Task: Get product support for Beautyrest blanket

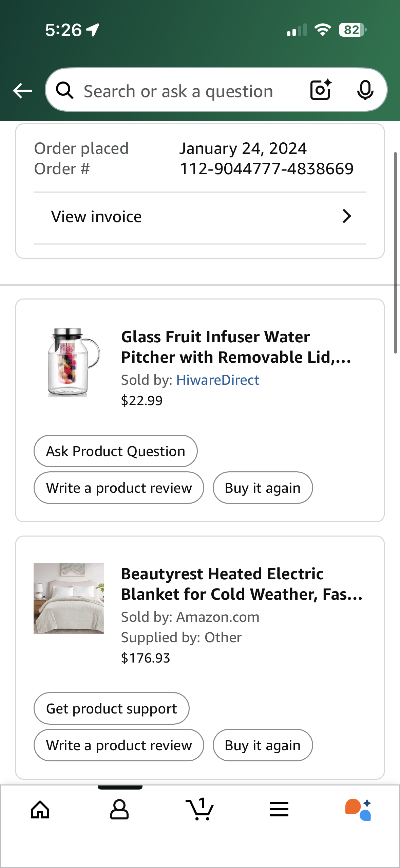Action: pos(112,708)
